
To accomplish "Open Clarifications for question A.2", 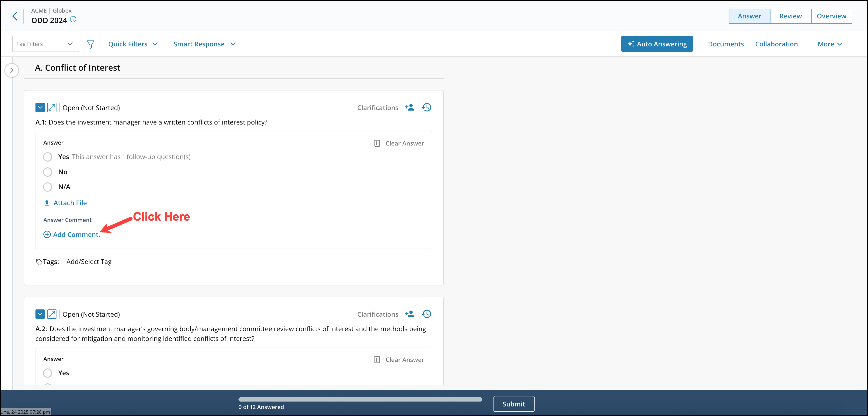I will coord(377,314).
